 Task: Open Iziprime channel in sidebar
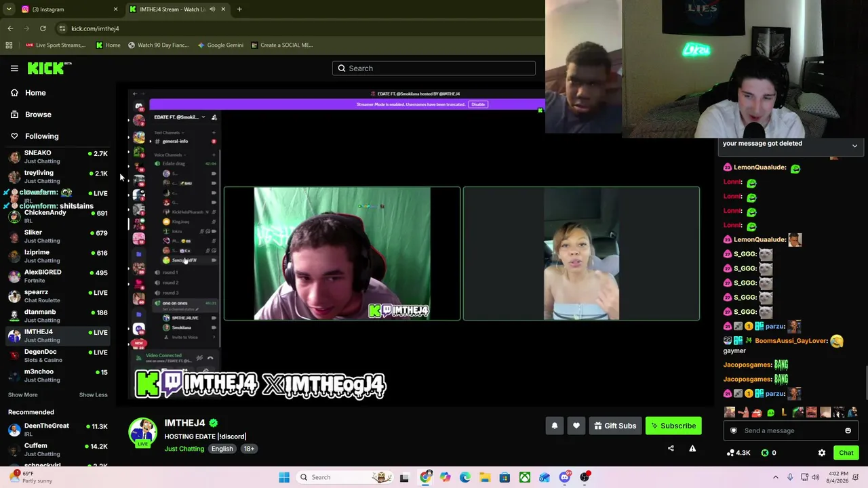pos(58,256)
